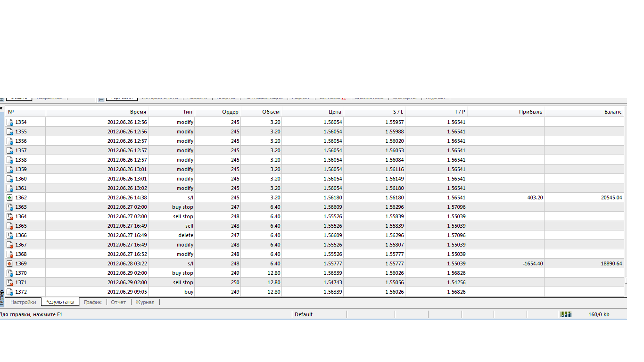Open the Настройки tab

click(23, 302)
